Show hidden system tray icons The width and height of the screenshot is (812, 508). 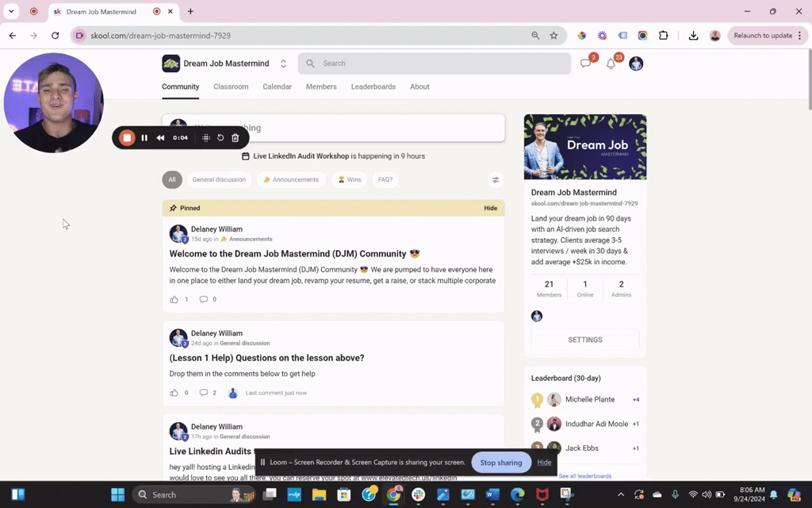click(x=621, y=495)
